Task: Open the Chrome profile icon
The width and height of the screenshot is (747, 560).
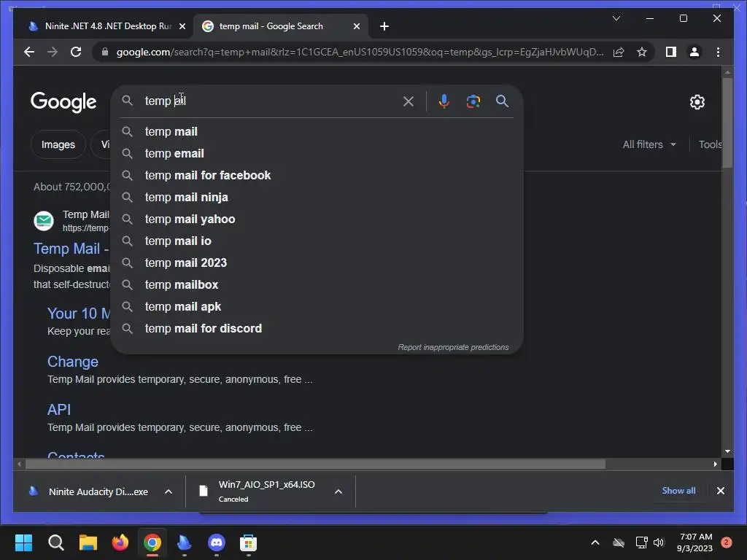Action: tap(694, 52)
